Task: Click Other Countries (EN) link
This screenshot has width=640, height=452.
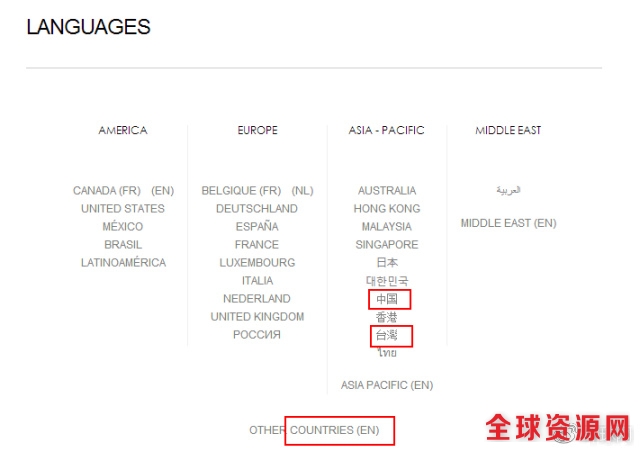Action: pos(314,430)
